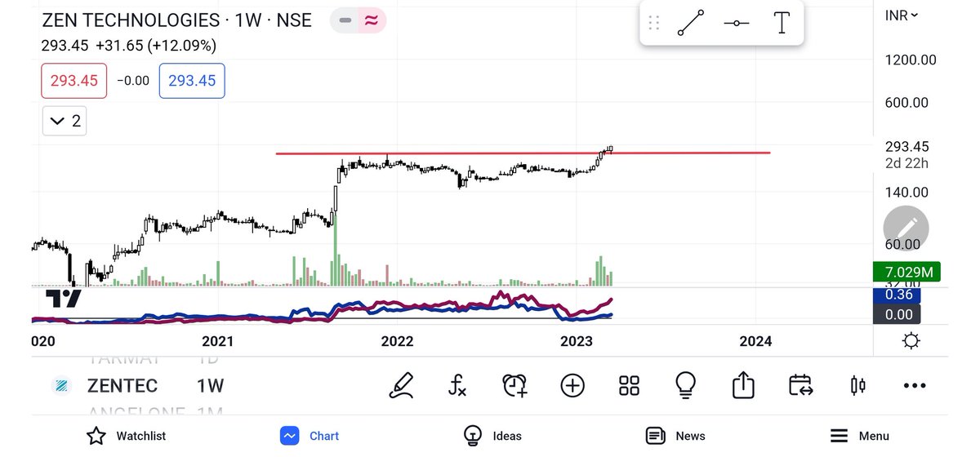Open the INR currency dropdown
This screenshot has height=457, width=980.
click(902, 15)
